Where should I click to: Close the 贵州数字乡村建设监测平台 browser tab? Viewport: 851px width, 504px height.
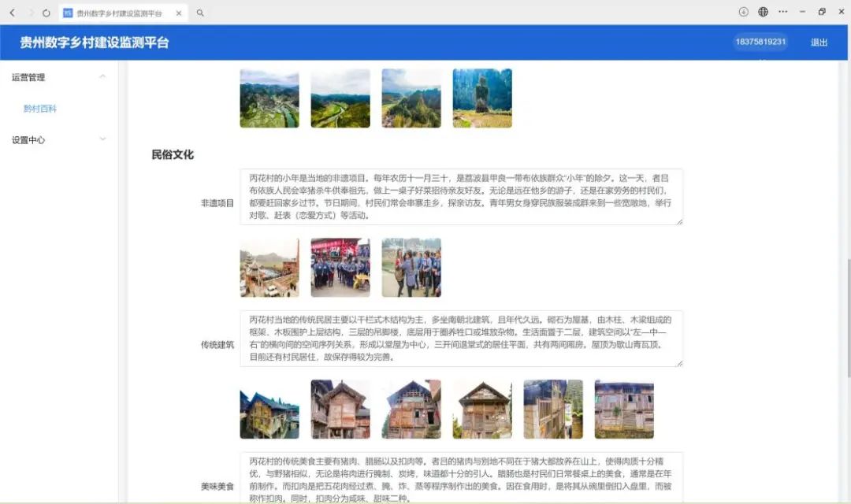coord(179,13)
